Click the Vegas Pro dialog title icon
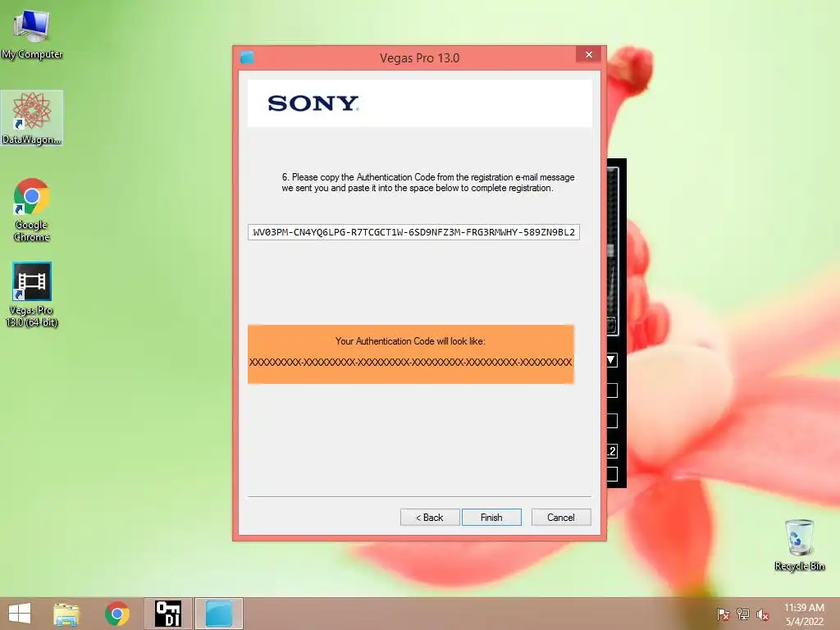This screenshot has width=840, height=630. [x=247, y=57]
